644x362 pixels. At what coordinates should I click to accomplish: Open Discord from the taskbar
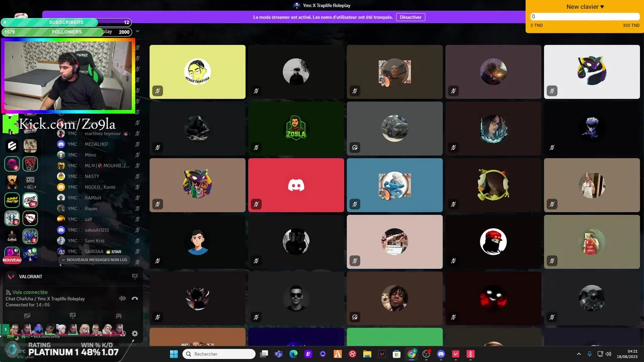[441, 354]
